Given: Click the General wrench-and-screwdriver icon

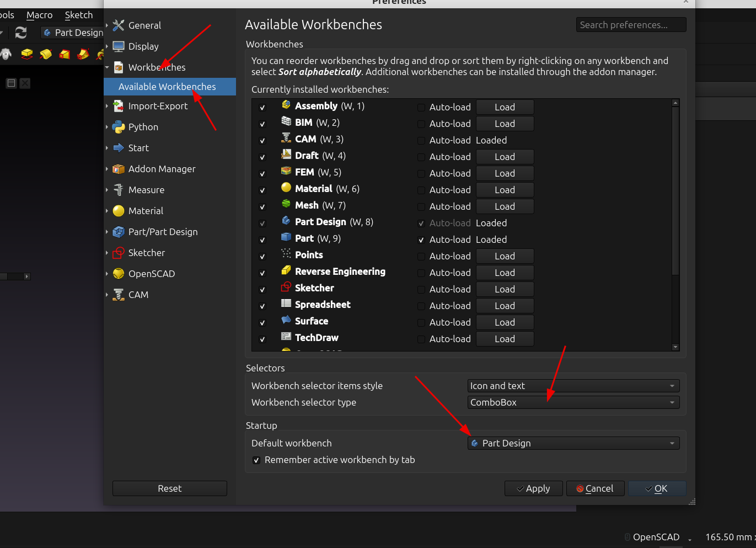Looking at the screenshot, I should coord(119,25).
